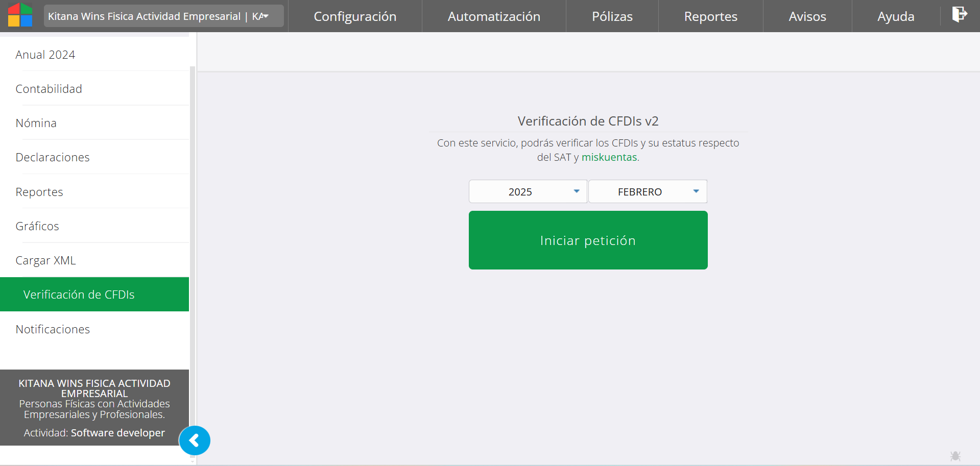
Task: Open the company selector dropdown
Action: (x=163, y=16)
